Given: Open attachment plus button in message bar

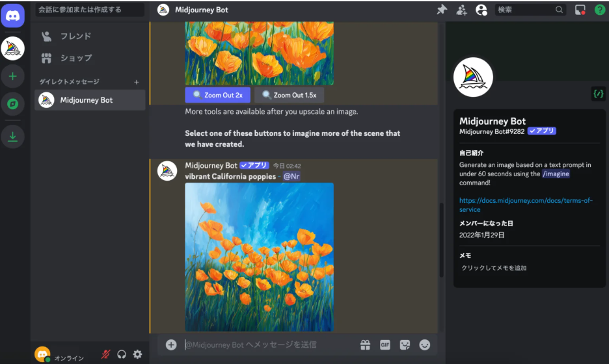Looking at the screenshot, I should click(171, 344).
